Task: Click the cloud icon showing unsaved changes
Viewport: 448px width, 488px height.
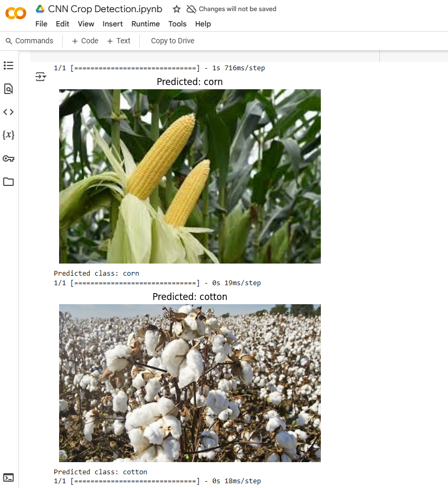Action: tap(191, 9)
